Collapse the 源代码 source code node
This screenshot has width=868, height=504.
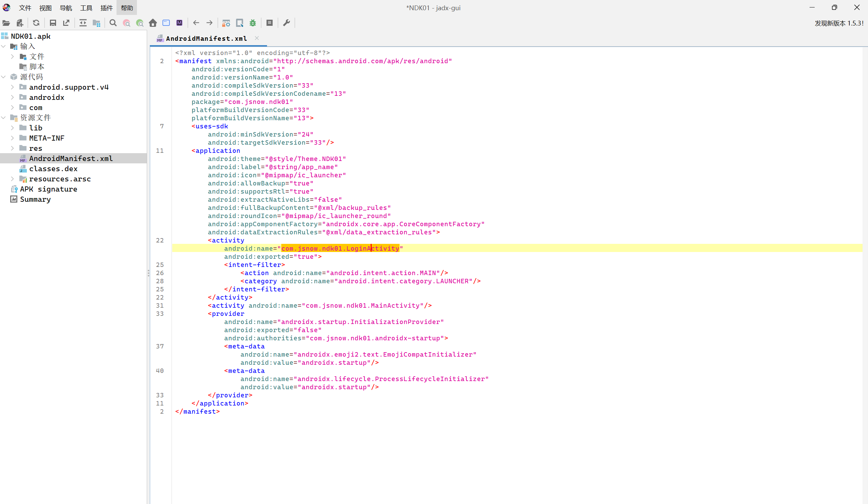click(x=3, y=77)
